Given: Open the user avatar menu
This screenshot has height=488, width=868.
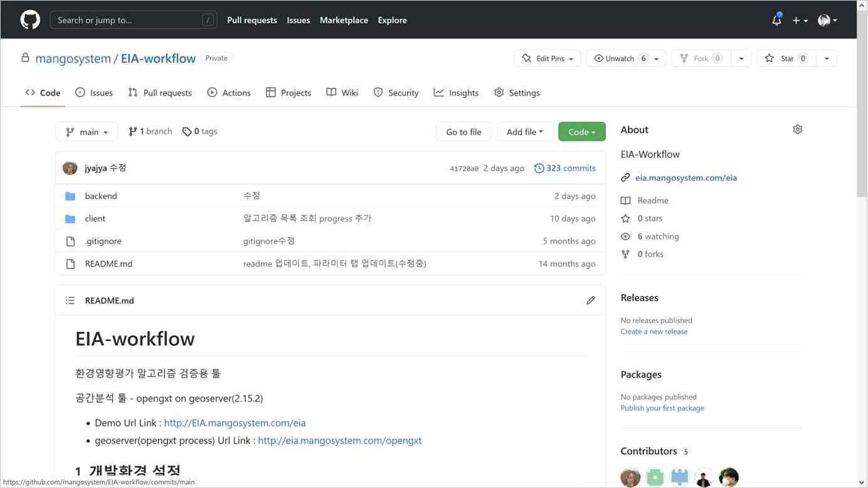Looking at the screenshot, I should [x=827, y=20].
